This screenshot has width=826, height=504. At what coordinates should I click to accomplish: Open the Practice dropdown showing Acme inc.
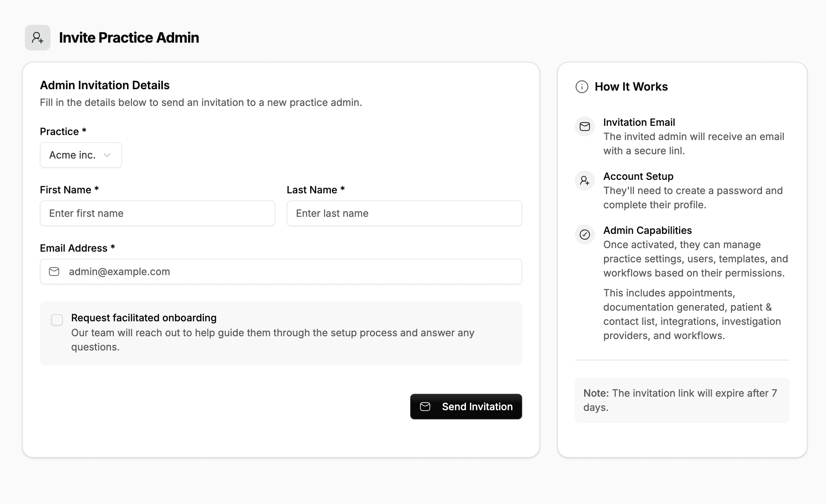pos(81,155)
